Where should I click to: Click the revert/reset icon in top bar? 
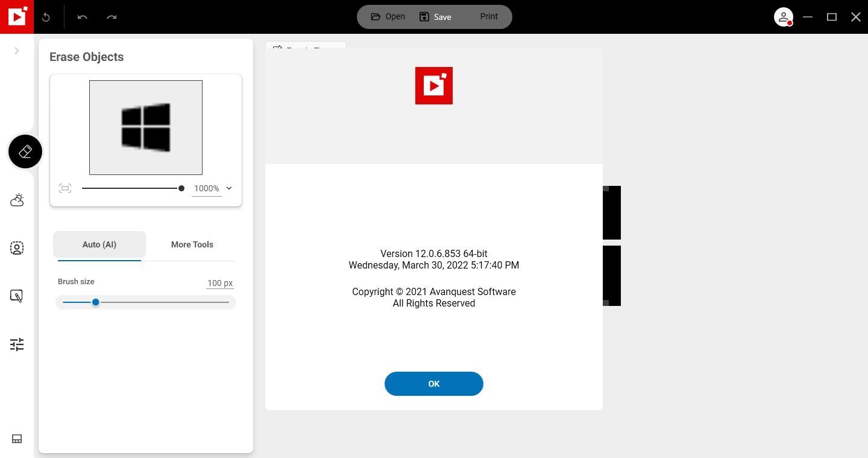[46, 17]
